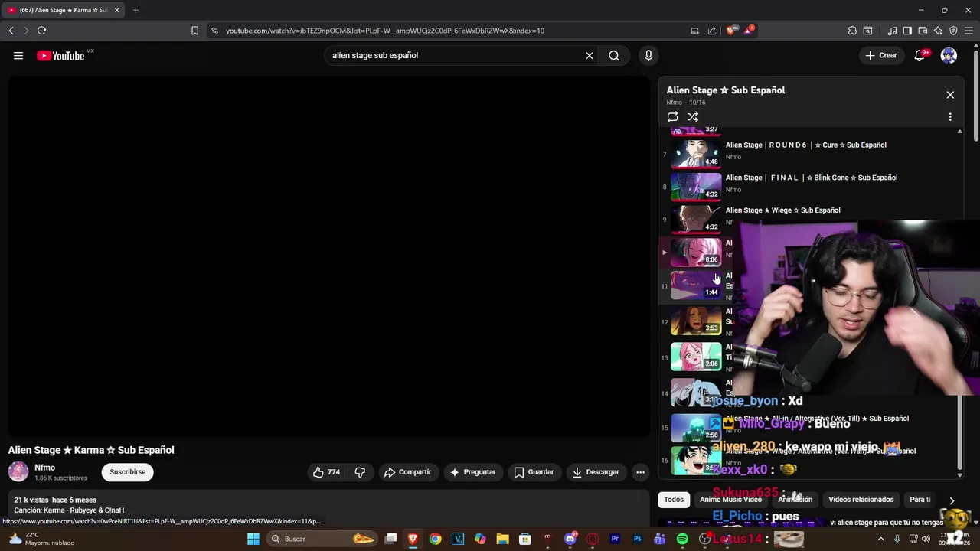Save video with Guardar

[534, 472]
